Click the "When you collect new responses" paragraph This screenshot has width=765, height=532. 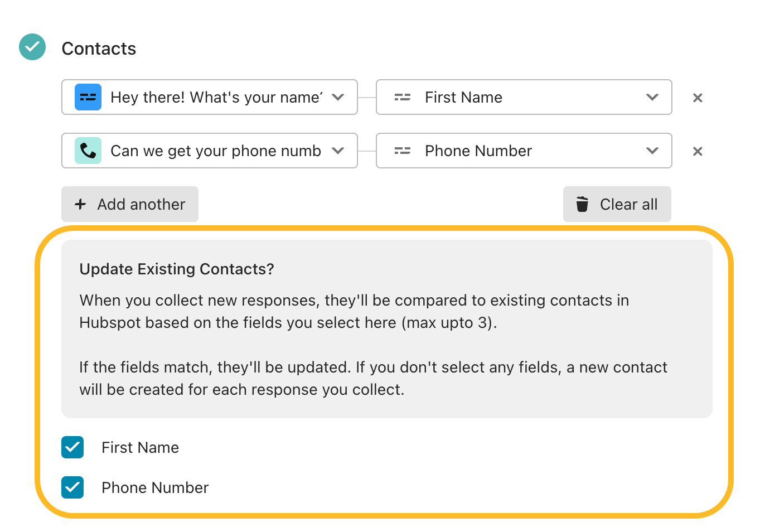(x=354, y=312)
